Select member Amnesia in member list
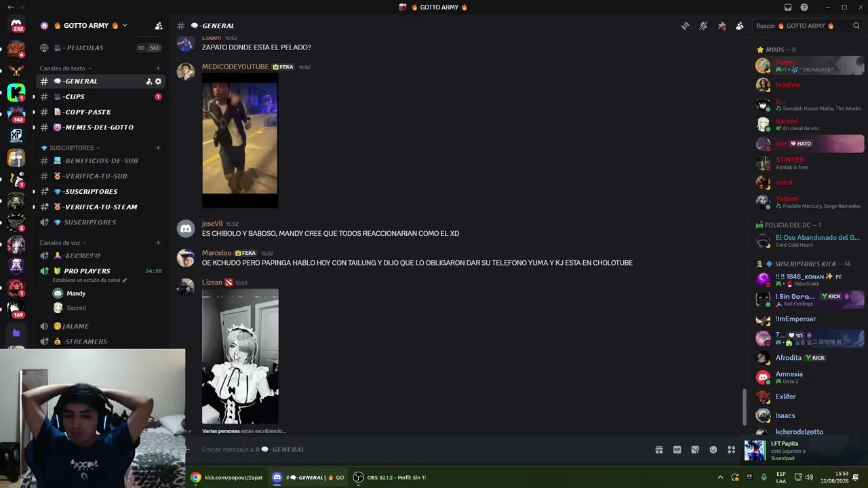868x488 pixels. tap(810, 377)
